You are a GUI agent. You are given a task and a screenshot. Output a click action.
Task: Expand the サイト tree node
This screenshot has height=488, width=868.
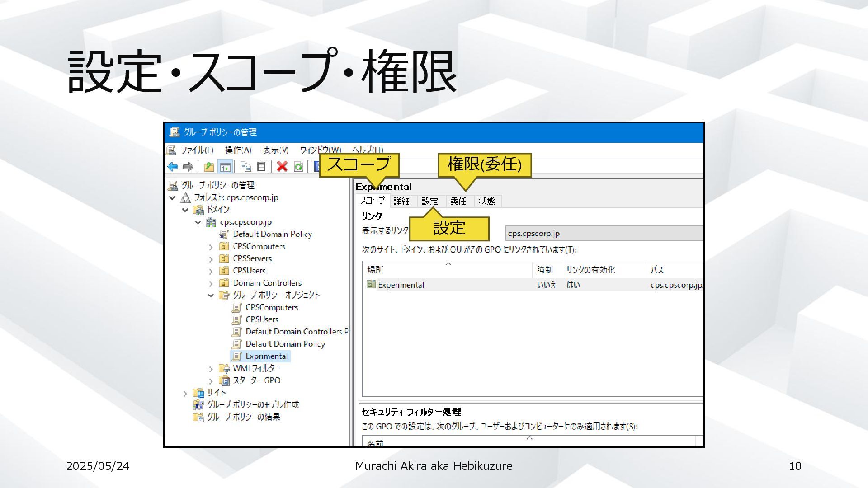(185, 394)
